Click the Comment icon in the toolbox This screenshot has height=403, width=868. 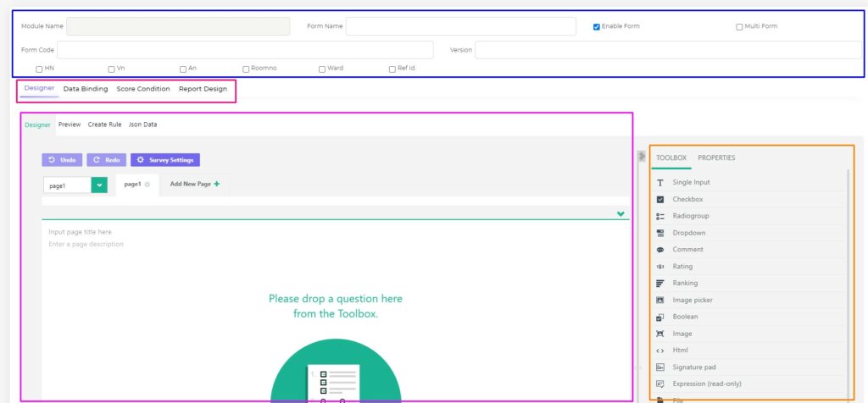point(660,250)
